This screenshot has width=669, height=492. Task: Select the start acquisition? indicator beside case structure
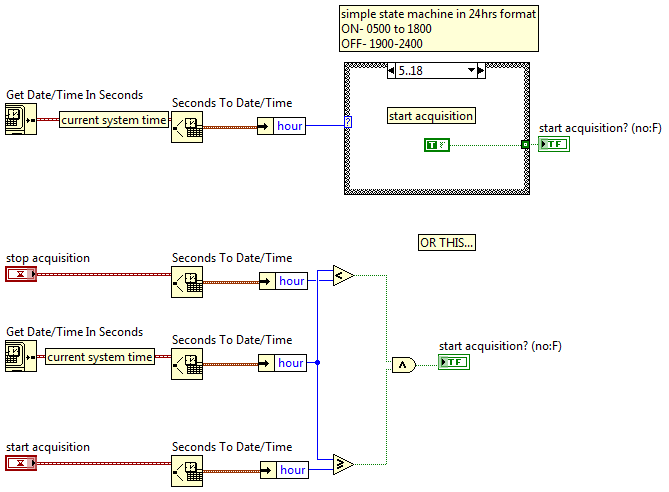tap(554, 144)
